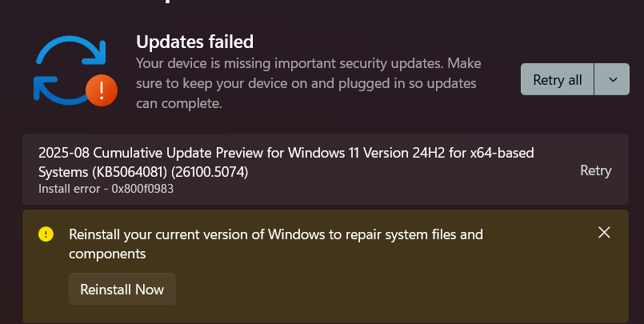Viewport: 644px width, 324px height.
Task: Retry the KB5064081 cumulative update
Action: click(x=595, y=170)
